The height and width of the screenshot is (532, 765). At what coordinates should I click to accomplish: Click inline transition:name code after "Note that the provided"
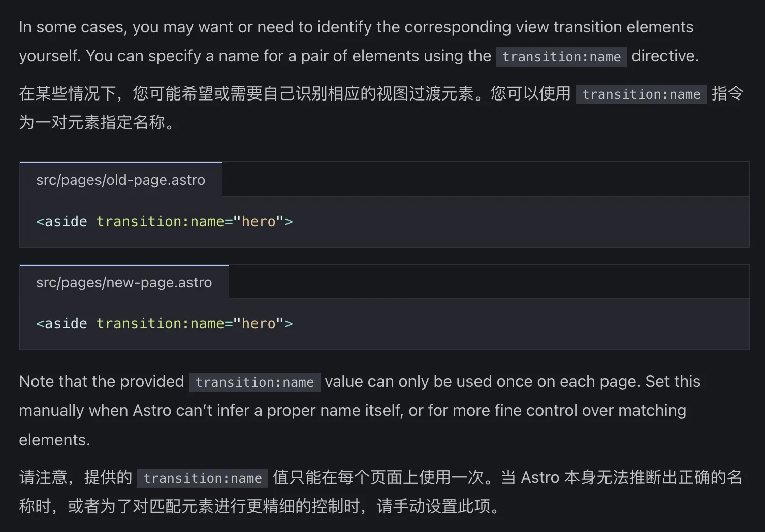(254, 382)
